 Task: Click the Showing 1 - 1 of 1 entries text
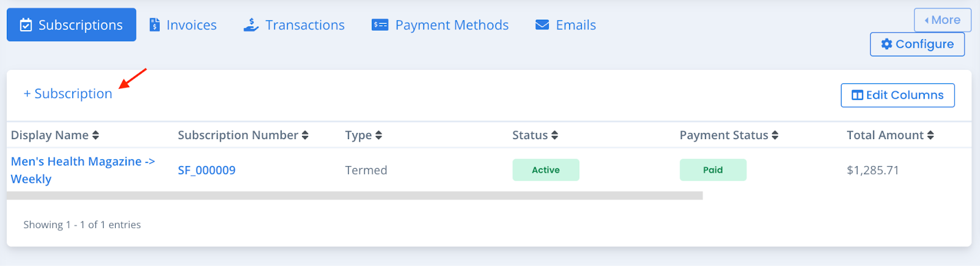point(82,225)
